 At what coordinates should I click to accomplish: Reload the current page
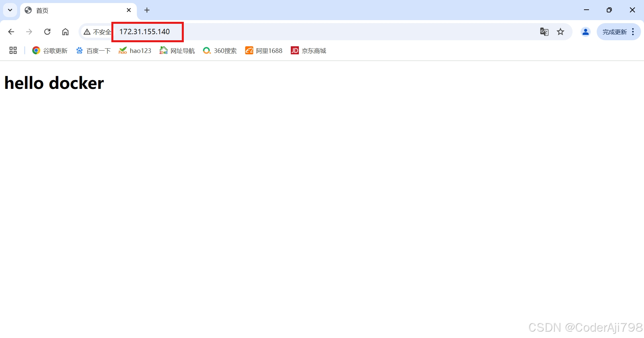[x=47, y=32]
